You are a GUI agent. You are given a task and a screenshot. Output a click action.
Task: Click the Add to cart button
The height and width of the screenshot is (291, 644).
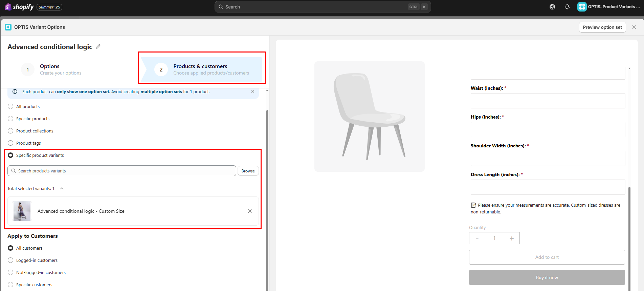click(547, 257)
